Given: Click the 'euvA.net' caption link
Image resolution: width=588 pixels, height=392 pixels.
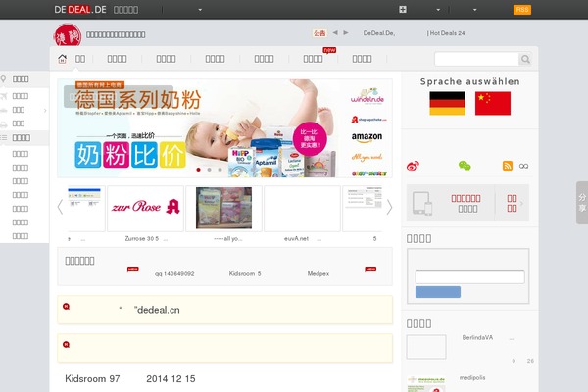Looking at the screenshot, I should coord(296,238).
